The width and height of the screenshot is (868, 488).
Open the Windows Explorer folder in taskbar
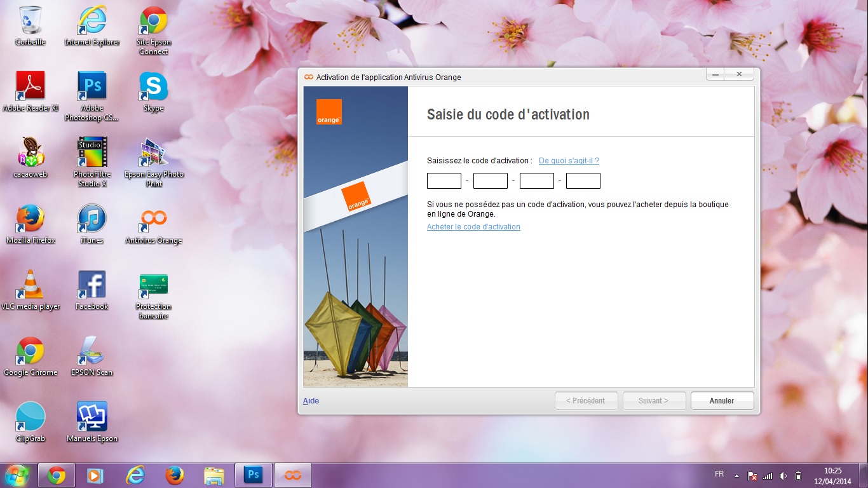click(214, 475)
